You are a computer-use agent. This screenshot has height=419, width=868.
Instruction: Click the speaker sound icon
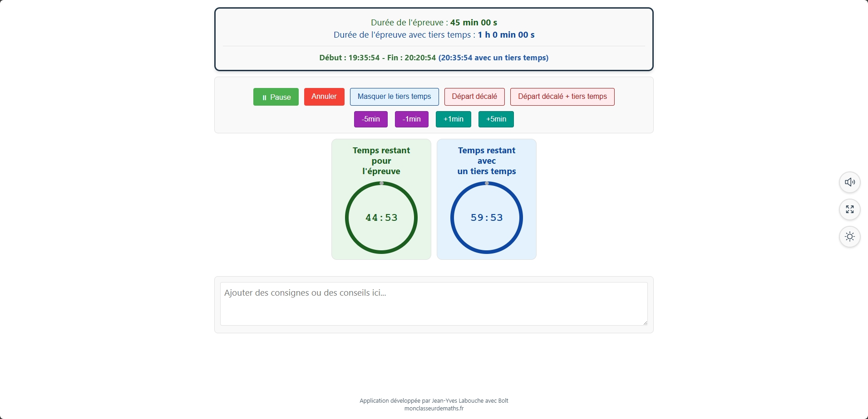coord(849,182)
